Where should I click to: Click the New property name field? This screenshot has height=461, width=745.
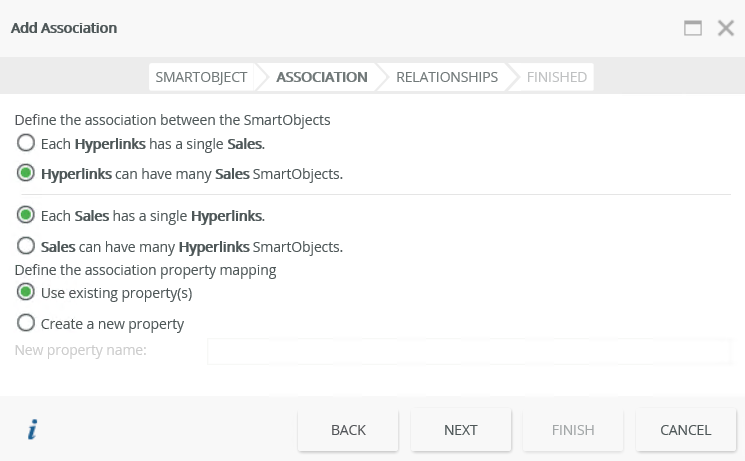[x=469, y=351]
